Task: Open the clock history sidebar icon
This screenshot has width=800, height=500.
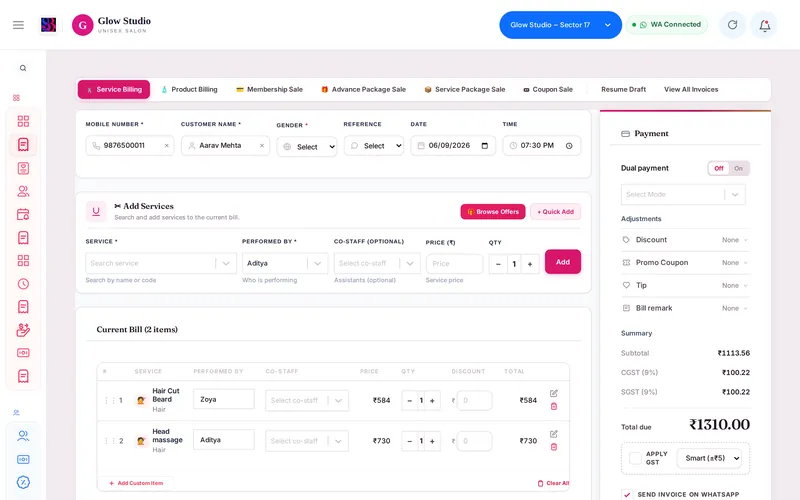Action: 23,284
